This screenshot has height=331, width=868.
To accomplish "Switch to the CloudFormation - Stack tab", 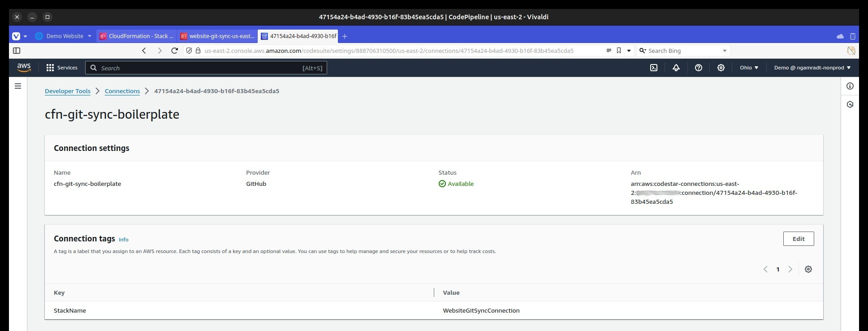I will tap(136, 36).
